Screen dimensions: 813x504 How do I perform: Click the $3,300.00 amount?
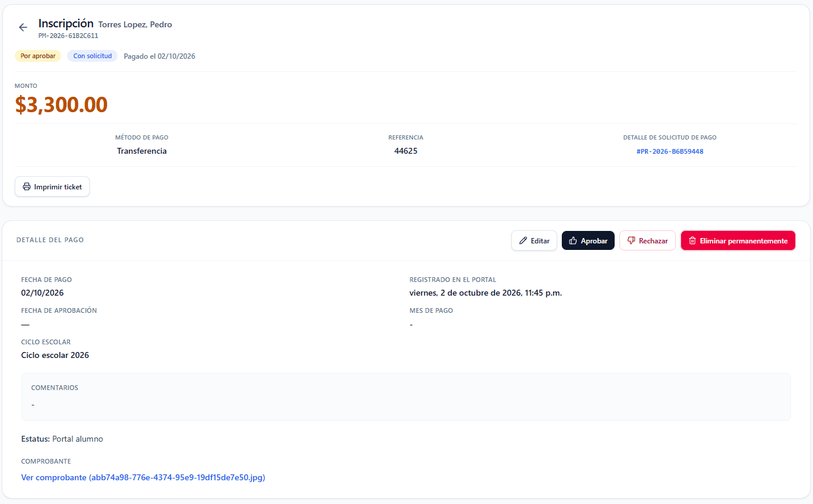click(x=61, y=104)
